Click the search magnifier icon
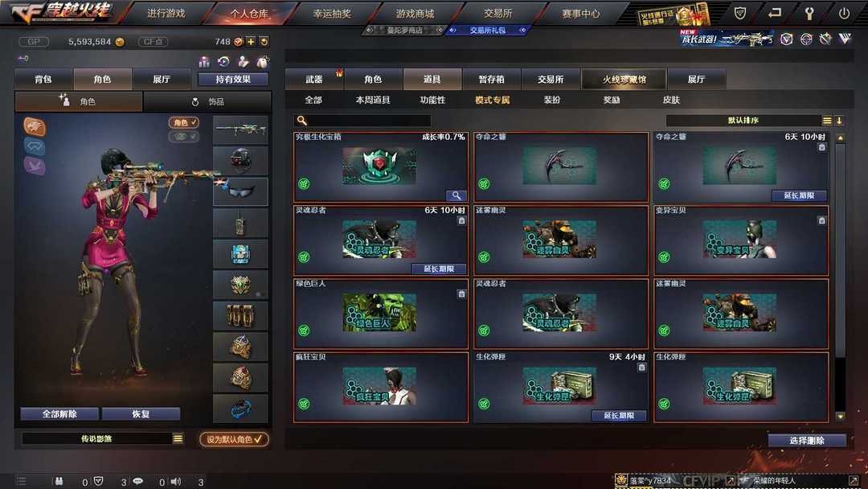The image size is (868, 489). tap(301, 120)
